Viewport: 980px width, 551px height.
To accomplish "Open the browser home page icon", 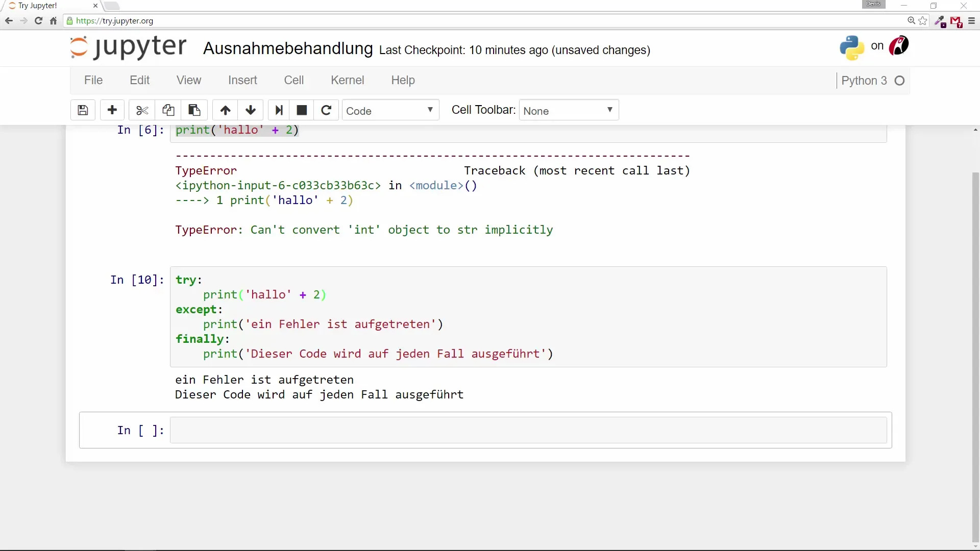I will pos(53,21).
